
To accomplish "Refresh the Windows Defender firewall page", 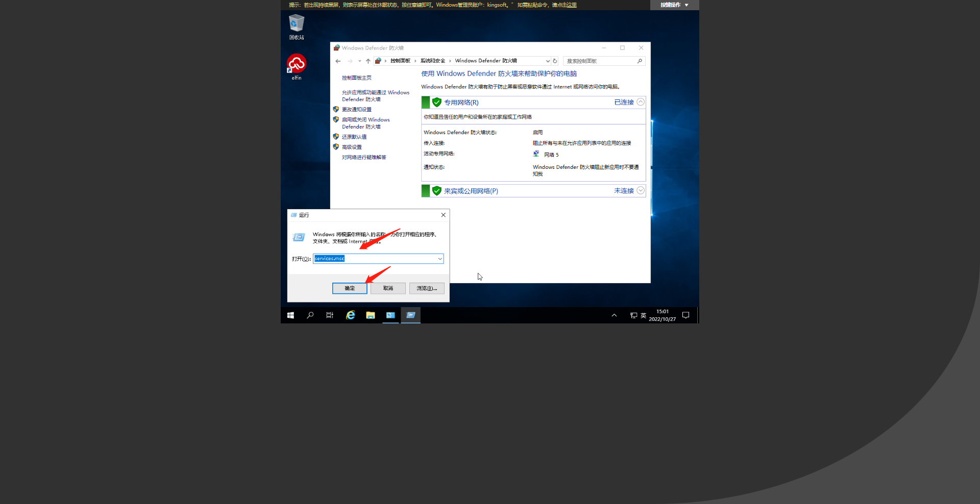I will click(555, 61).
